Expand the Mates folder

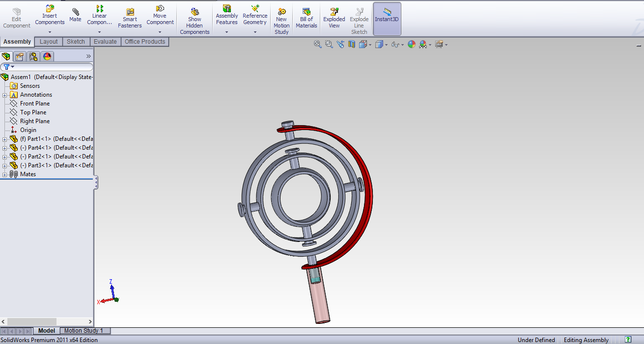pyautogui.click(x=5, y=174)
